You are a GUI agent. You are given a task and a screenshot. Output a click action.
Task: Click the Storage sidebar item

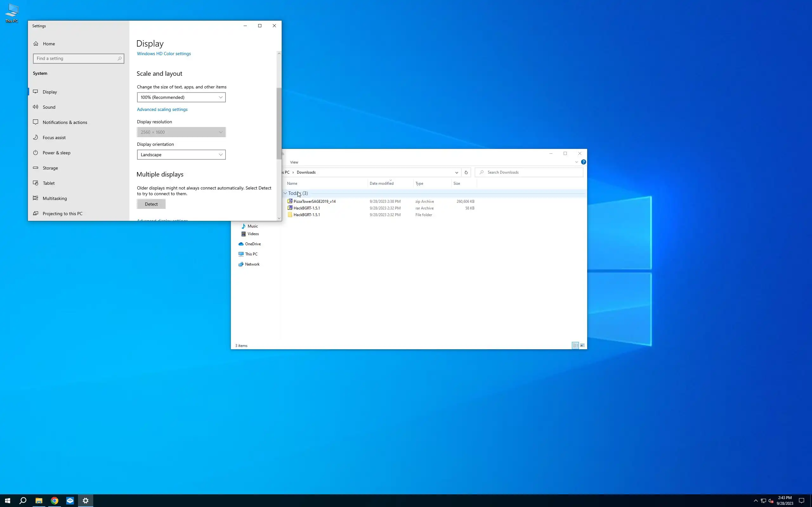(50, 168)
